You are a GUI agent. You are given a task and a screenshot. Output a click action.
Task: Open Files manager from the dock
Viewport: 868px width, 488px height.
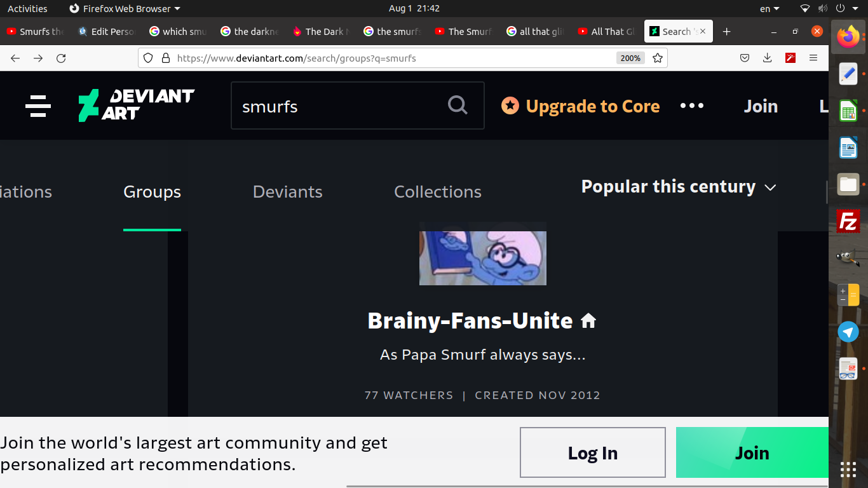(848, 184)
